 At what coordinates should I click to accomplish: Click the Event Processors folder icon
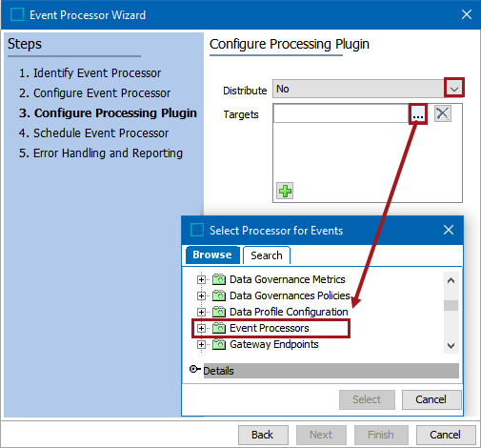tap(219, 328)
